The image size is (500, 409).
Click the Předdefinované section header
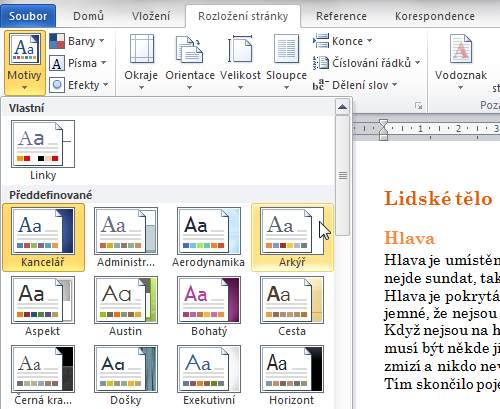pos(168,195)
